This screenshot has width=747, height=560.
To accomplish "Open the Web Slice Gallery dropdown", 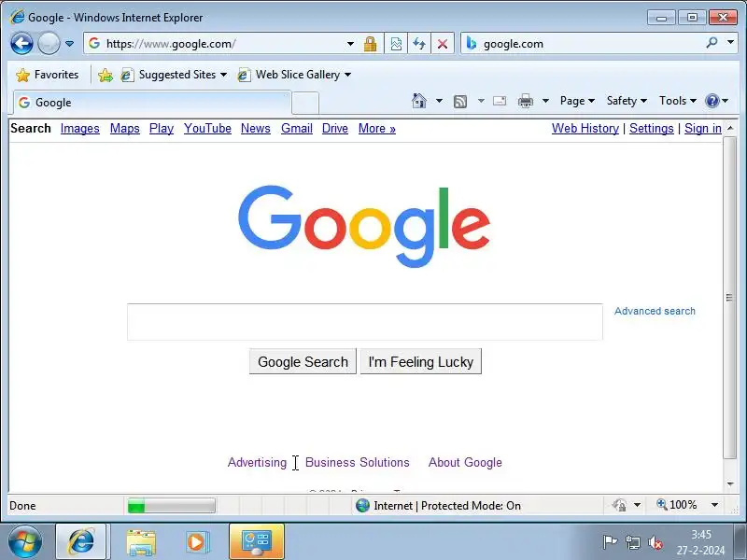I will (x=294, y=75).
